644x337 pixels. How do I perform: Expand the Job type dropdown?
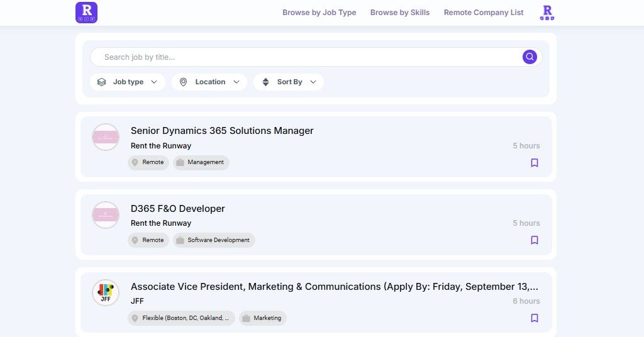point(128,82)
